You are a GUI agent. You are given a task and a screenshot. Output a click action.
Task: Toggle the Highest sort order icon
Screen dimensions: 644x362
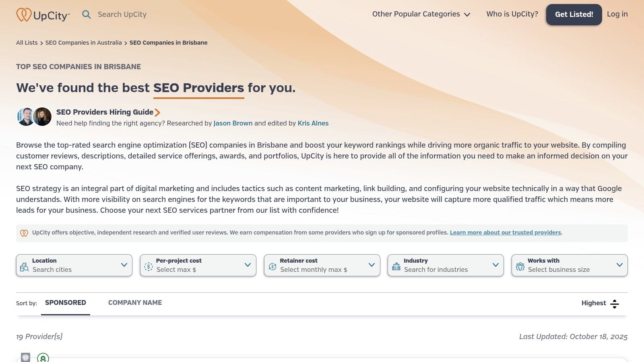[614, 304]
